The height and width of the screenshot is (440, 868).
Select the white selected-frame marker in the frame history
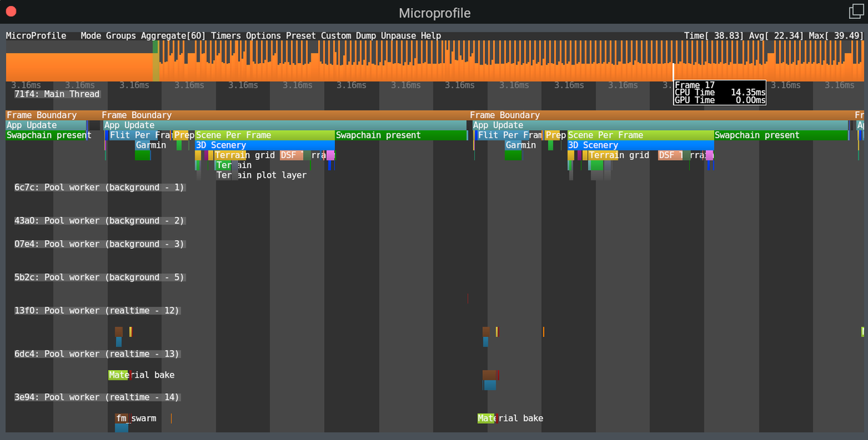673,73
